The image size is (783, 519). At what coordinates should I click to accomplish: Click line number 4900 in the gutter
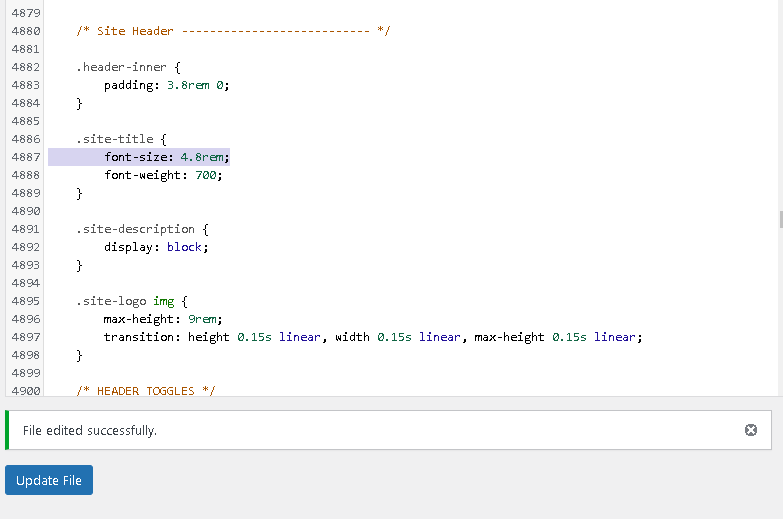[x=25, y=391]
